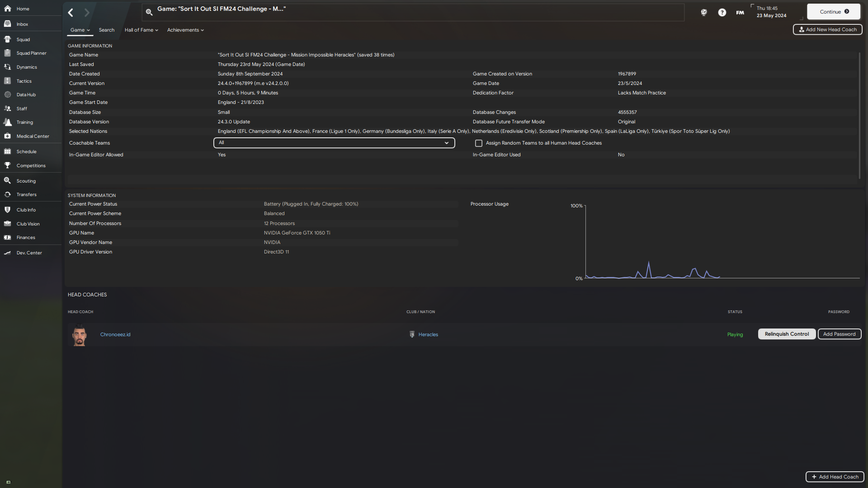
Task: Open the help question mark icon
Action: 722,12
